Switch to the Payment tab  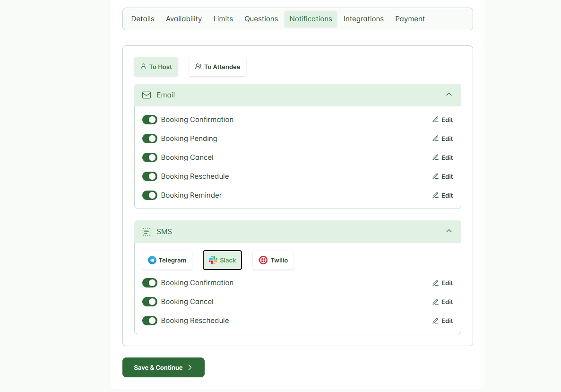pos(410,19)
